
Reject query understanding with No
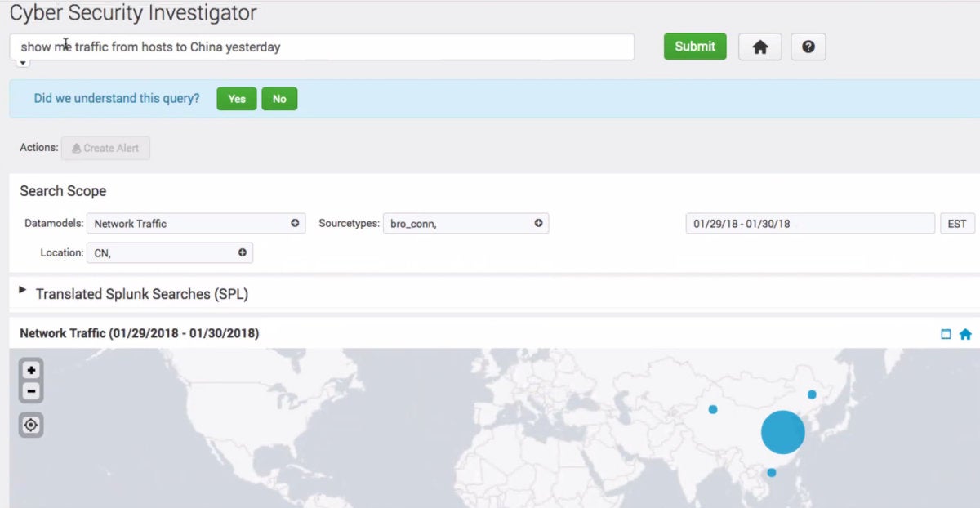(279, 99)
